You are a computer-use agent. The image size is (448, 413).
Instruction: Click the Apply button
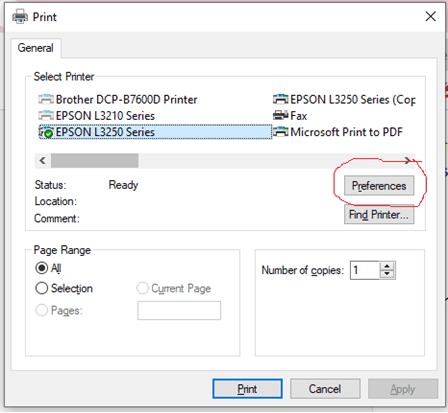coord(403,389)
